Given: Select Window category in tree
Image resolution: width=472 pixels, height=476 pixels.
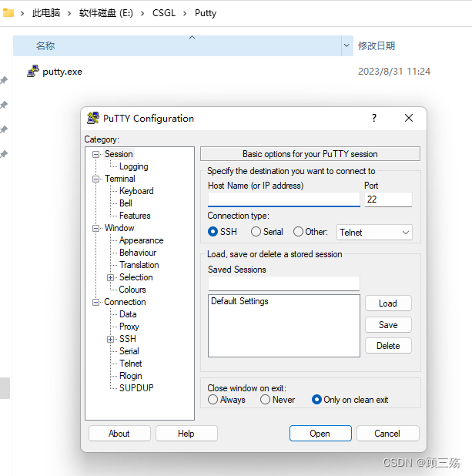Looking at the screenshot, I should coord(119,228).
